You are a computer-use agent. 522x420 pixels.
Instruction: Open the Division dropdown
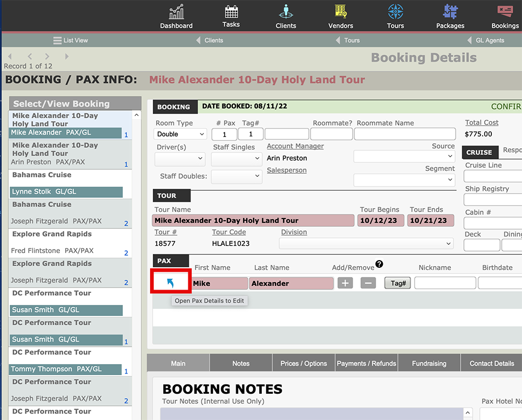[x=366, y=244]
